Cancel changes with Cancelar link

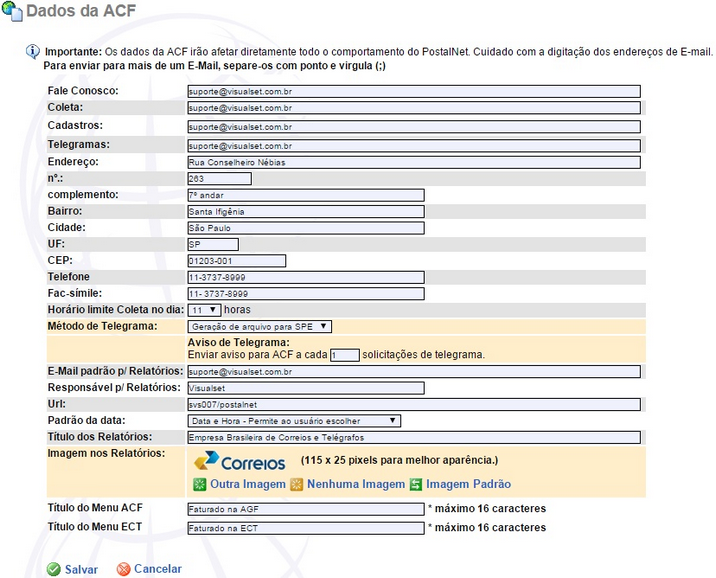coord(158,569)
